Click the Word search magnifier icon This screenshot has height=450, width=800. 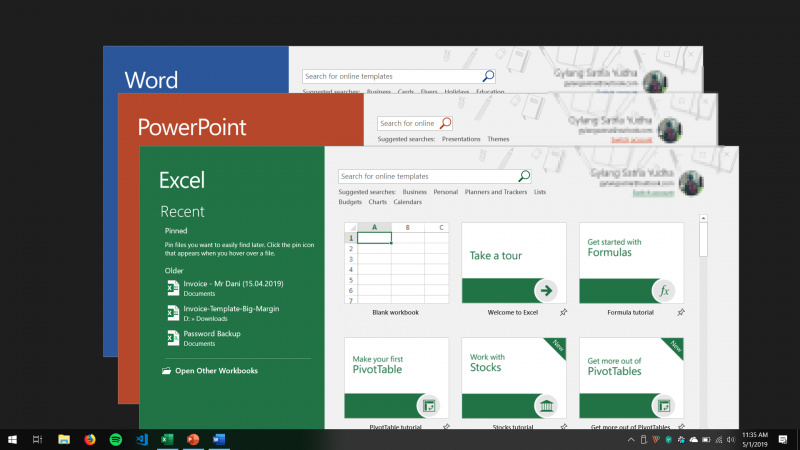pyautogui.click(x=488, y=76)
